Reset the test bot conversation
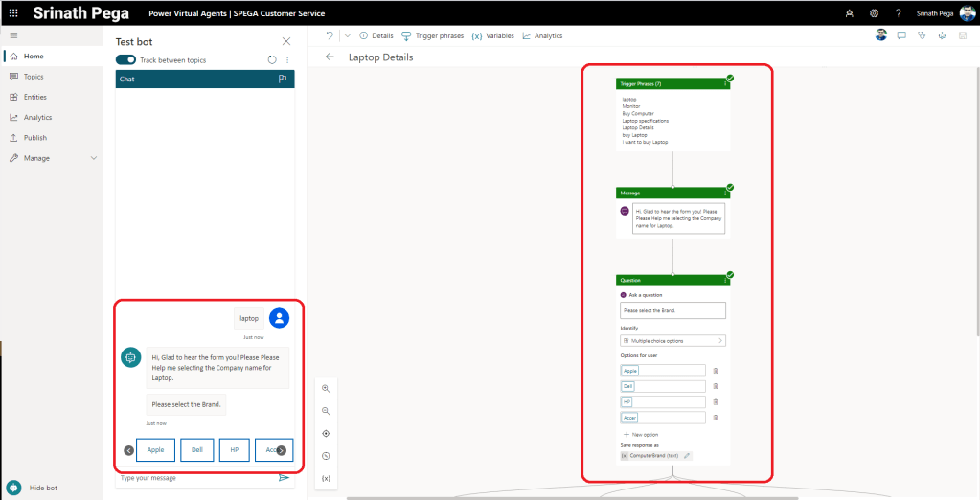The height and width of the screenshot is (500, 980). tap(272, 60)
